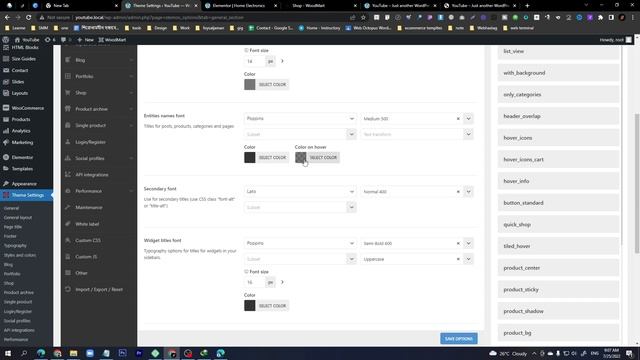Image resolution: width=640 pixels, height=360 pixels.
Task: Switch to the Elementor Home Electronics browser tab
Action: pyautogui.click(x=241, y=6)
